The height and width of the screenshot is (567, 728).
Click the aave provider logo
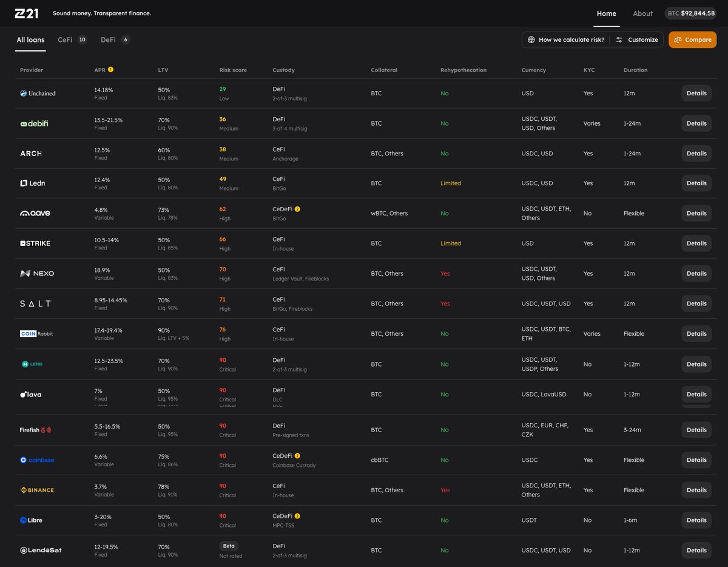[x=35, y=213]
